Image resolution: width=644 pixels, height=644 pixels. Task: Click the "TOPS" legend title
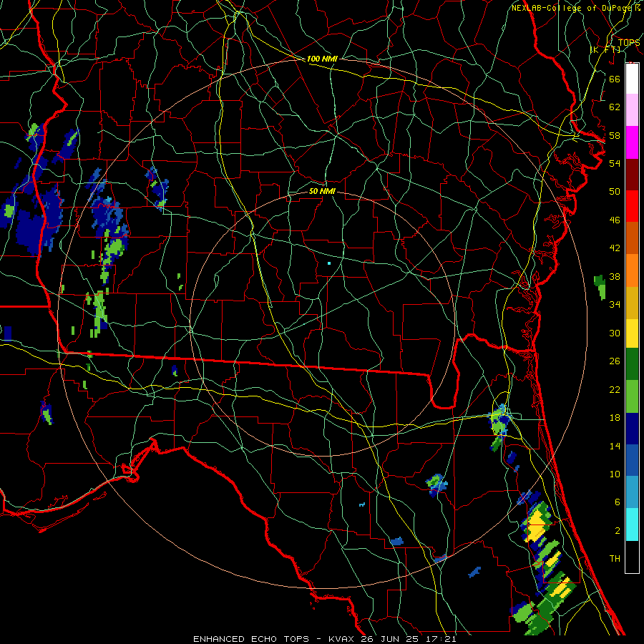point(629,43)
